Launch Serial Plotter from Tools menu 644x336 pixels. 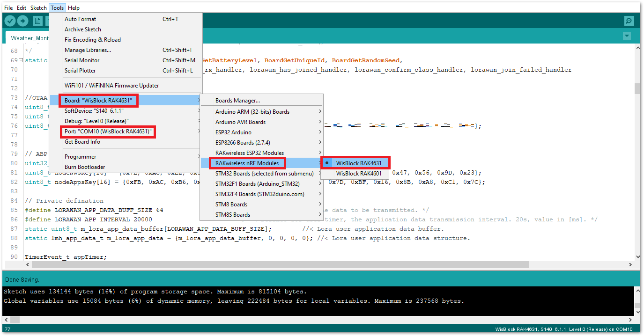click(80, 71)
